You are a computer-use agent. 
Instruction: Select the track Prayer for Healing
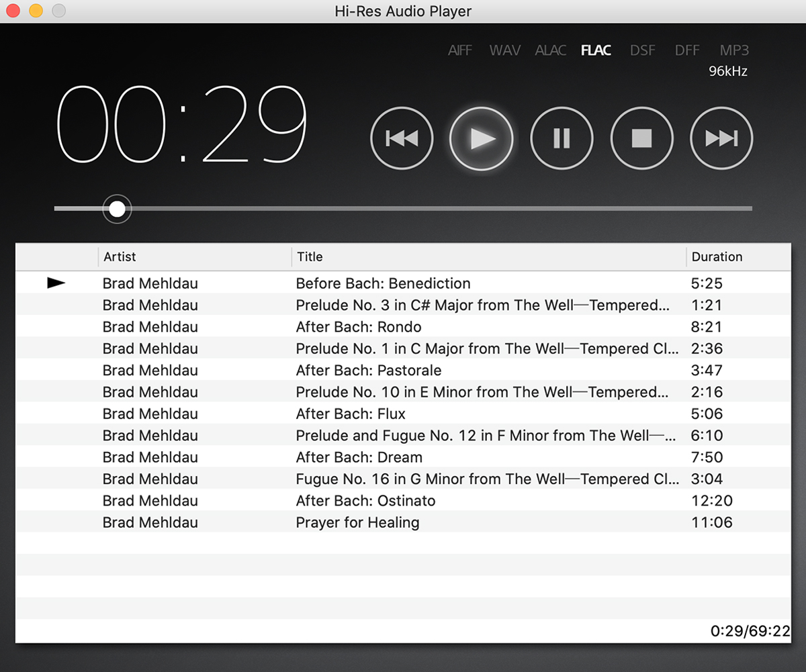[x=403, y=522]
